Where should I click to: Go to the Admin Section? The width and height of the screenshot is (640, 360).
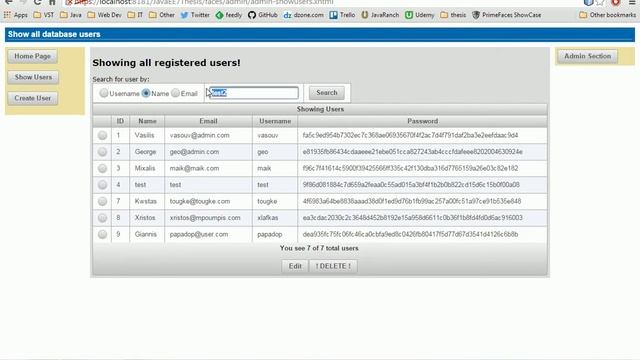[587, 56]
